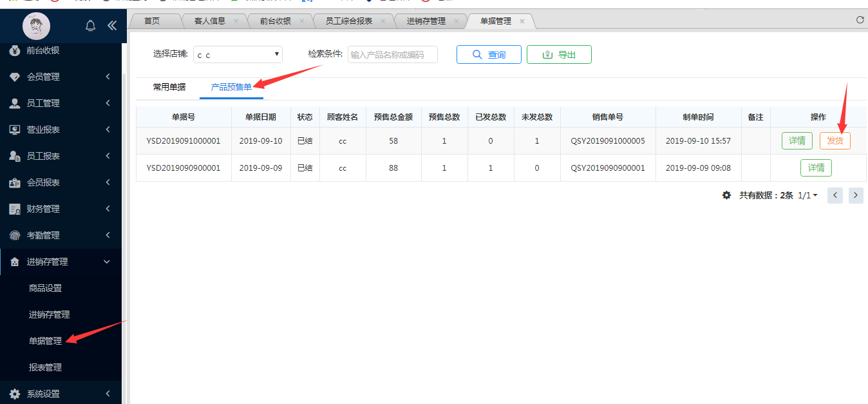Go to previous page arrow
The image size is (868, 404).
pos(835,195)
